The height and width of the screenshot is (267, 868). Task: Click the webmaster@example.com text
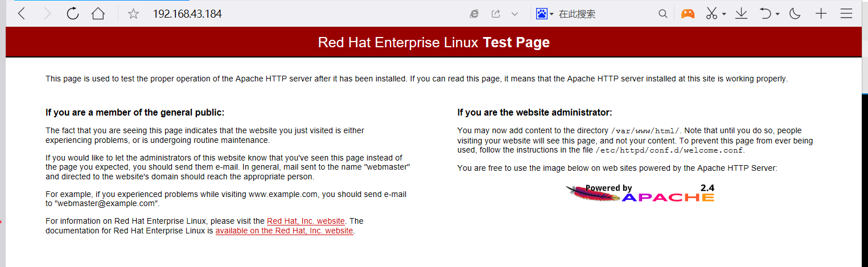pyautogui.click(x=106, y=203)
